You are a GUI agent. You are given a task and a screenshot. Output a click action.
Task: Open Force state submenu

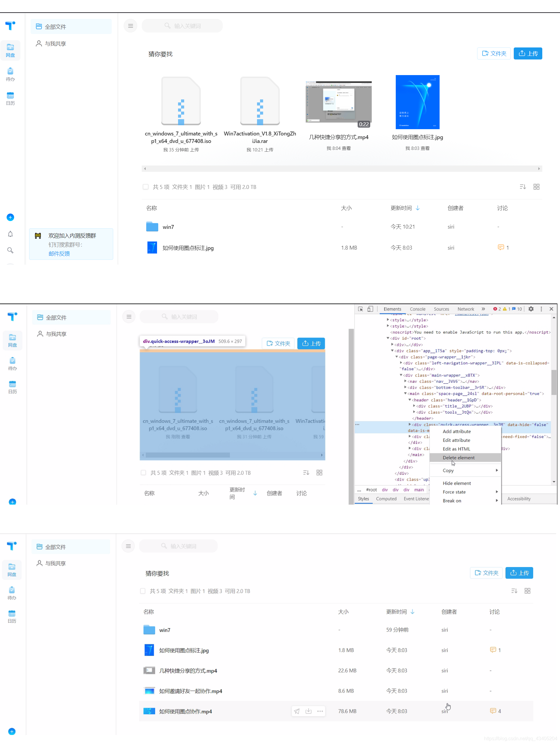[465, 492]
